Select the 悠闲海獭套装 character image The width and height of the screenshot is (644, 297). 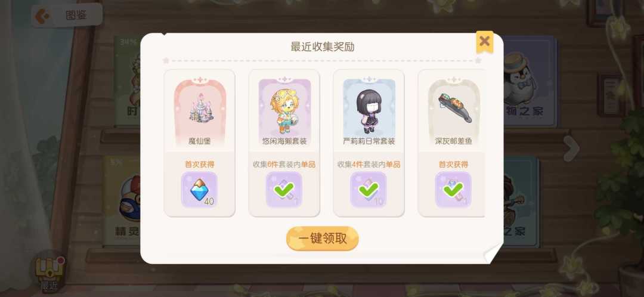pyautogui.click(x=284, y=110)
